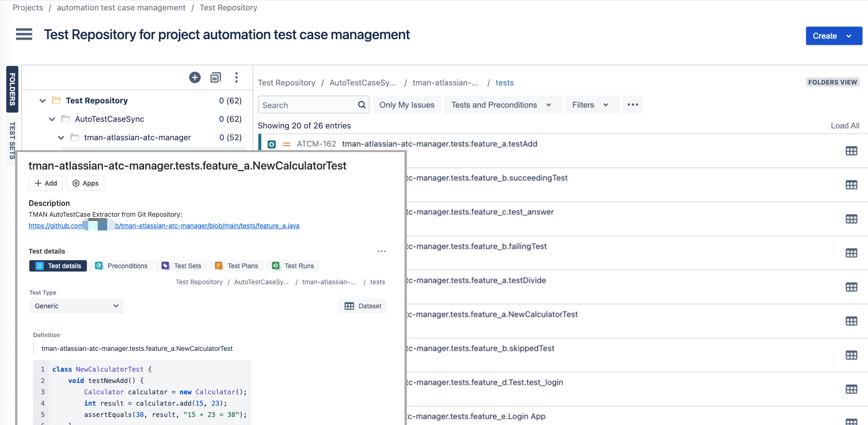This screenshot has height=425, width=868.
Task: Click the Dataset button
Action: 362,306
